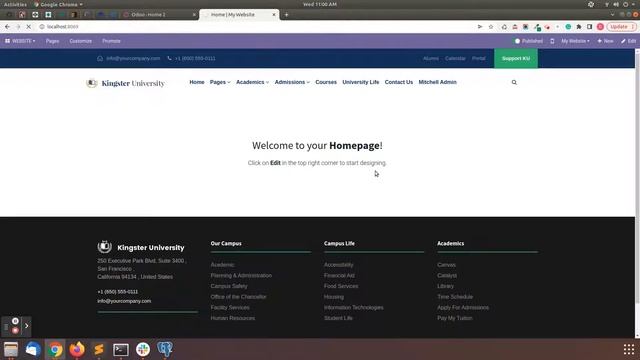Show applications grid icon
The width and height of the screenshot is (640, 360).
(x=629, y=349)
